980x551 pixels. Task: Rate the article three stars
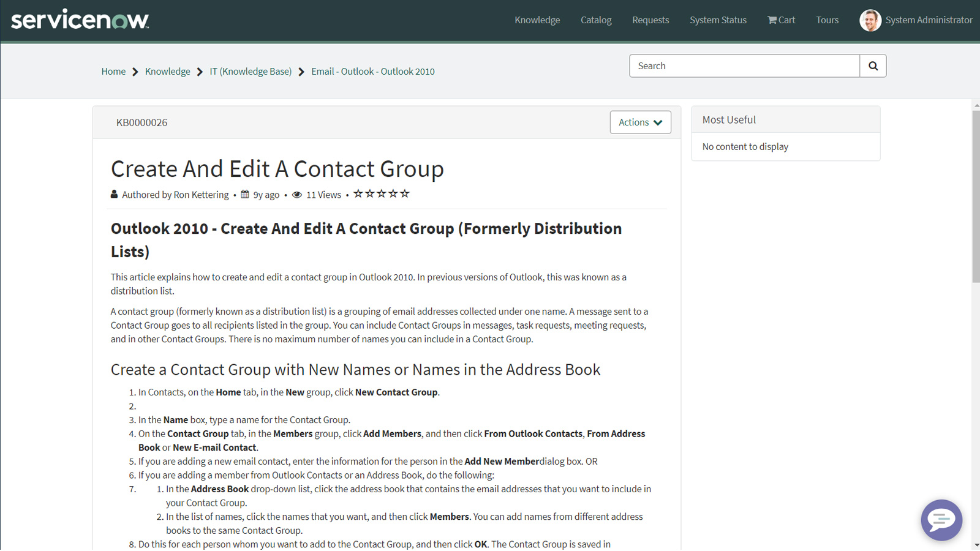click(x=382, y=193)
